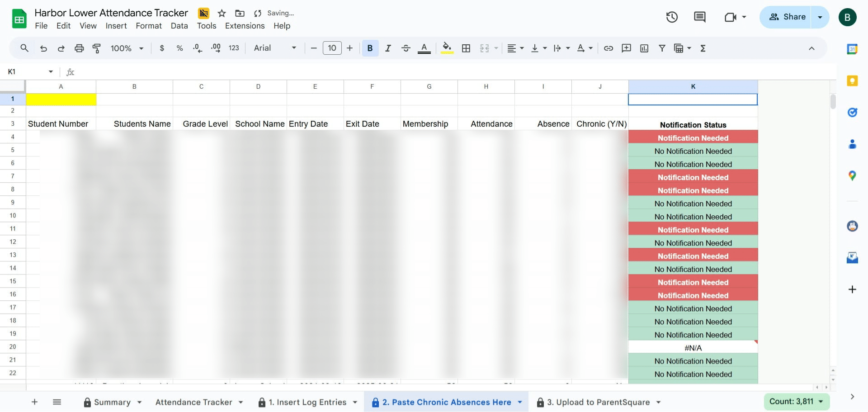Viewport: 868px width, 412px height.
Task: Decrease the font size
Action: click(313, 48)
